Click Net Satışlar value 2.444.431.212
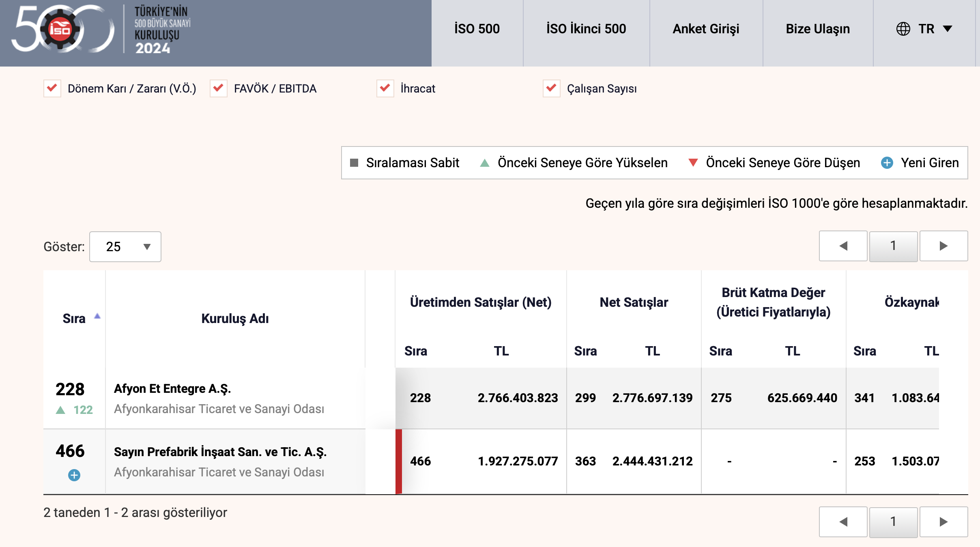980x547 pixels. pos(653,461)
